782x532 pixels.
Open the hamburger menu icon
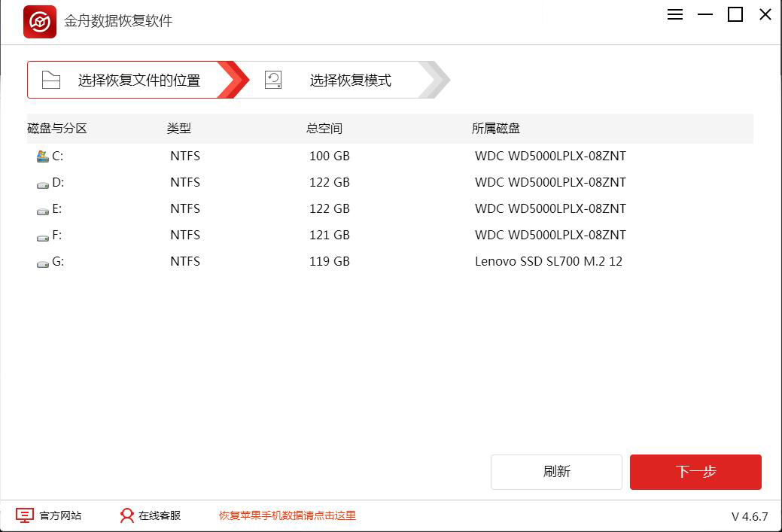675,14
